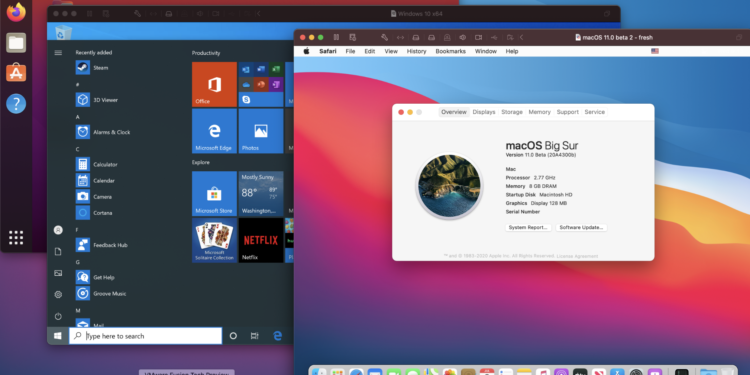Launch Steam from Recently added
This screenshot has height=375, width=750.
[92, 67]
